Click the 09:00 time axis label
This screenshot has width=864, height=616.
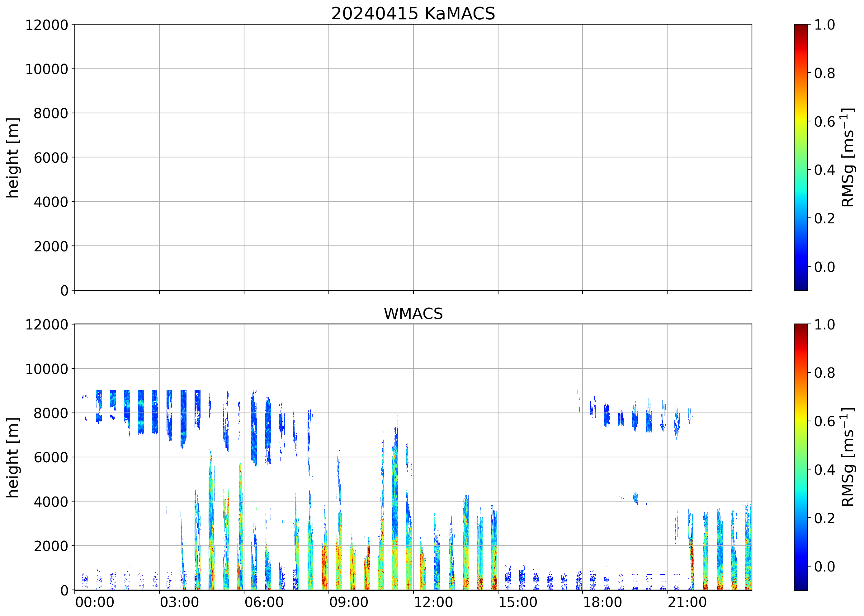click(348, 602)
